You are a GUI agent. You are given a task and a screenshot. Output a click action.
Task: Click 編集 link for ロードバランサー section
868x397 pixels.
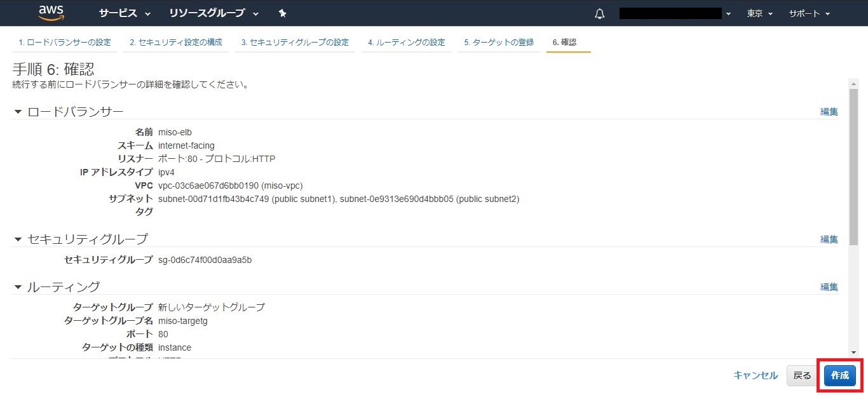829,112
